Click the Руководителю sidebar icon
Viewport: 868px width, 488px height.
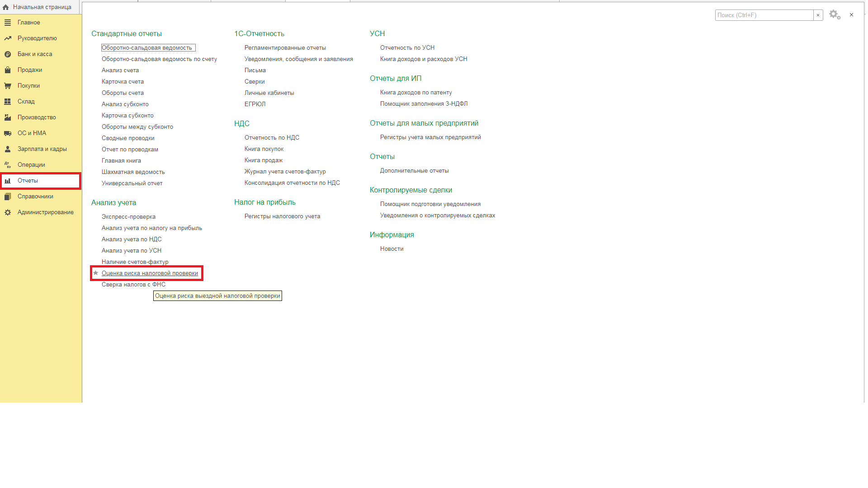tap(9, 38)
